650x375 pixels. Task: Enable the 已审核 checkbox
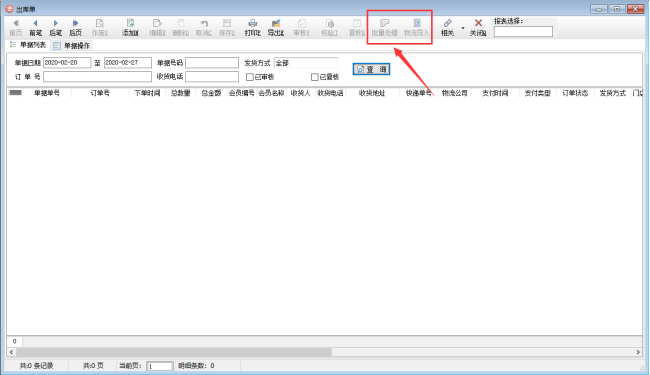250,77
